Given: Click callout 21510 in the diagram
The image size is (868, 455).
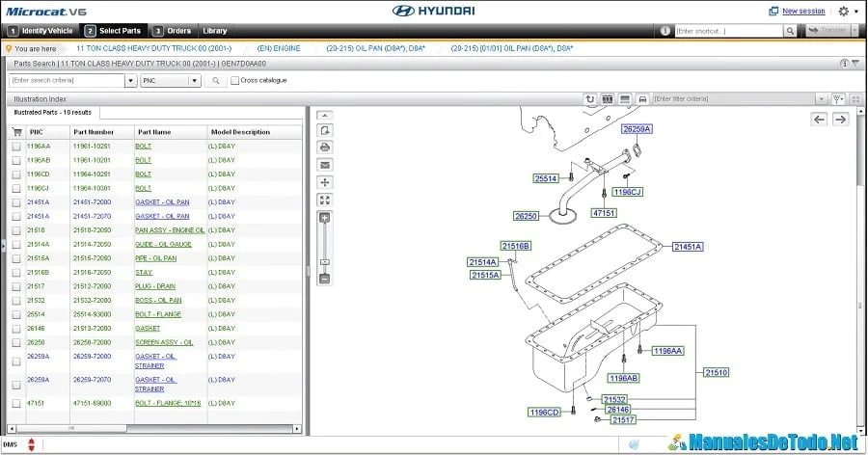Looking at the screenshot, I should 716,372.
